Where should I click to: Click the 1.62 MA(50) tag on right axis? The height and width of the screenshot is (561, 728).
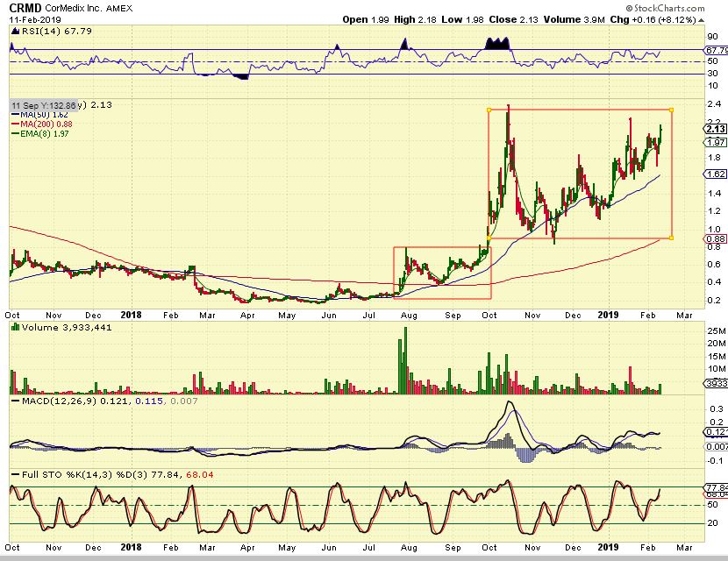tap(716, 174)
